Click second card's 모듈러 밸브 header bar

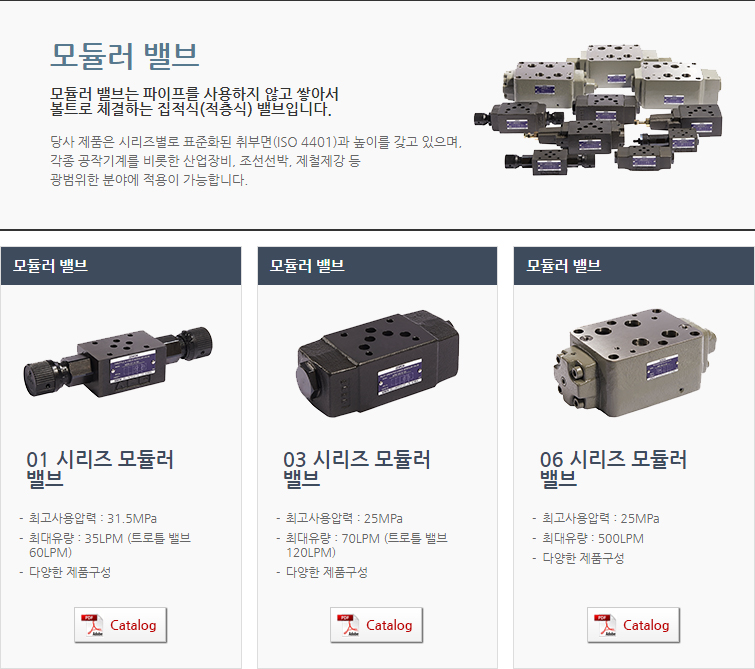pyautogui.click(x=377, y=266)
